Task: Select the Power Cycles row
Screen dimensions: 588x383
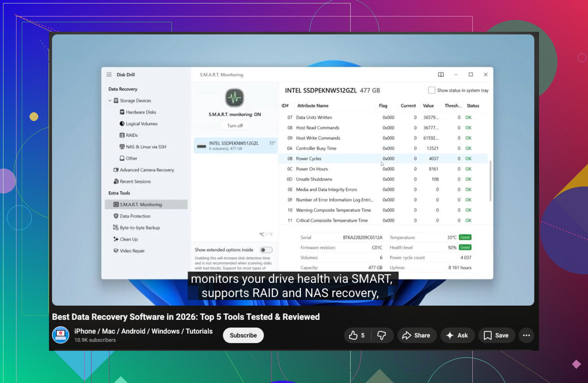Action: (384, 159)
